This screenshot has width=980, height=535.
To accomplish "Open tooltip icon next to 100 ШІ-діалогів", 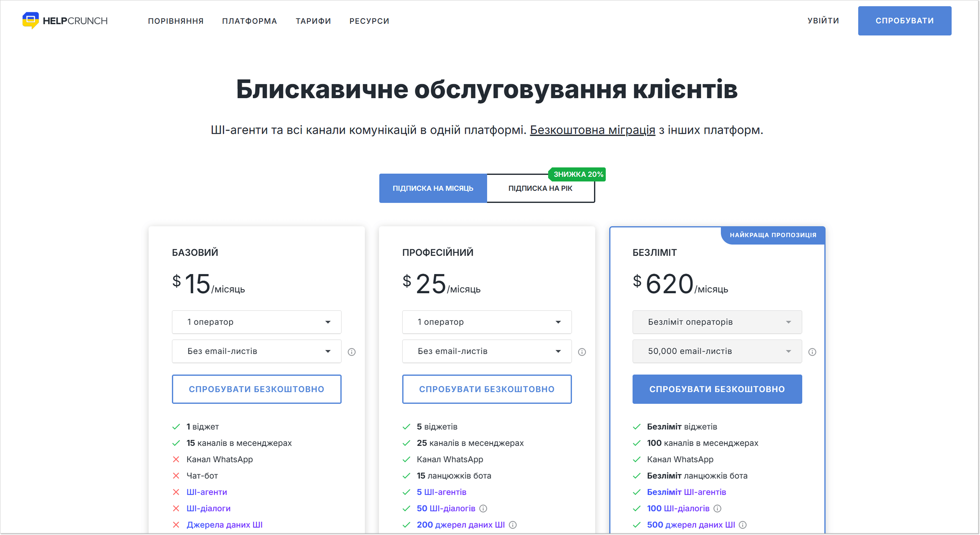I will click(x=718, y=508).
